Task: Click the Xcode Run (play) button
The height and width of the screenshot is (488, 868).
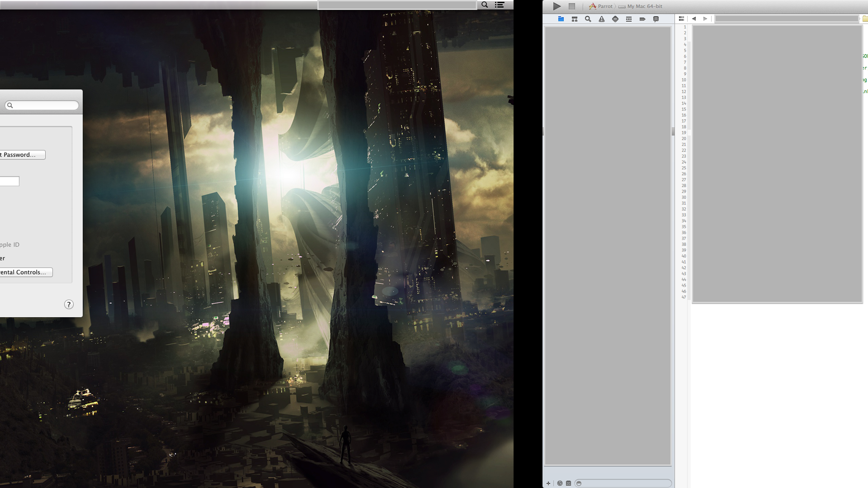Action: tap(557, 6)
